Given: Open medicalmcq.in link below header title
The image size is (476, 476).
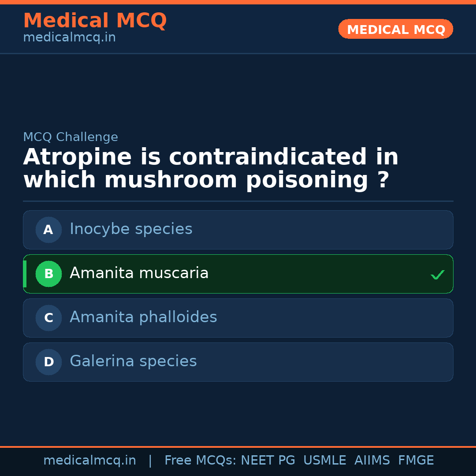Looking at the screenshot, I should click(69, 38).
